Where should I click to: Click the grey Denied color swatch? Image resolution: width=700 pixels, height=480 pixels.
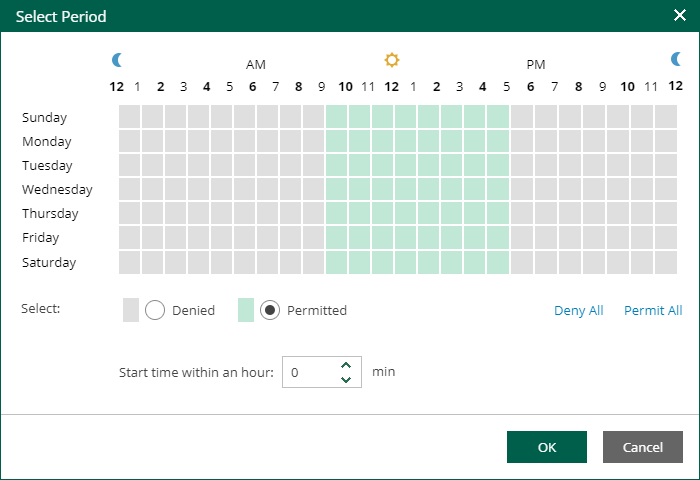click(131, 310)
